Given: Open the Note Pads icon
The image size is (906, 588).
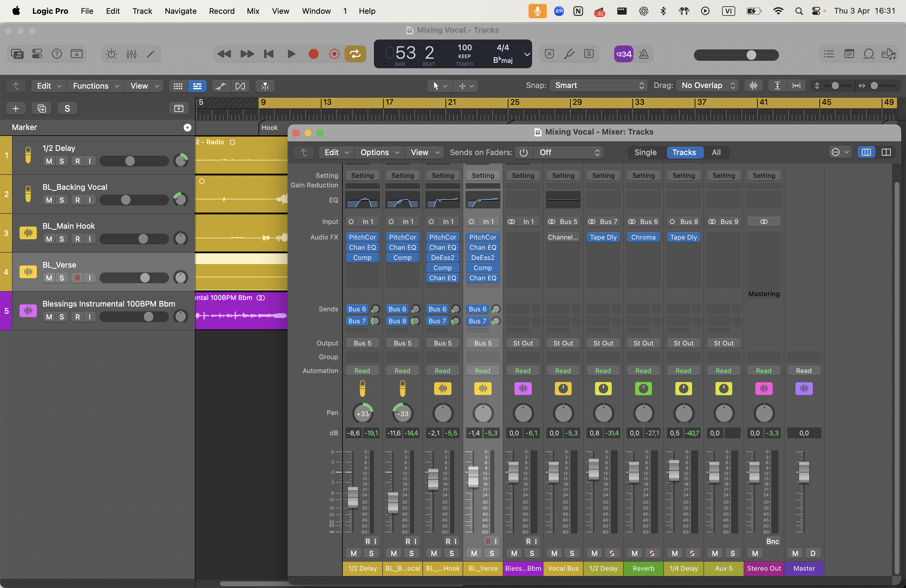Looking at the screenshot, I should [849, 54].
